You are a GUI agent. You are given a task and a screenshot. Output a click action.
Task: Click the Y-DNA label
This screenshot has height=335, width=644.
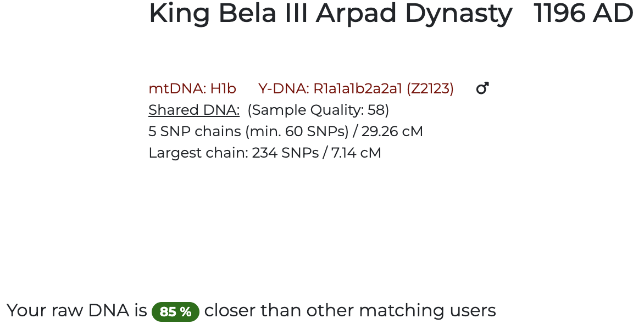pyautogui.click(x=284, y=88)
